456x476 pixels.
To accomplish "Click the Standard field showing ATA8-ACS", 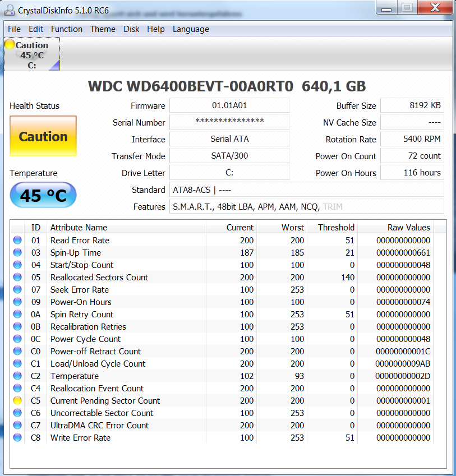I will pos(307,190).
